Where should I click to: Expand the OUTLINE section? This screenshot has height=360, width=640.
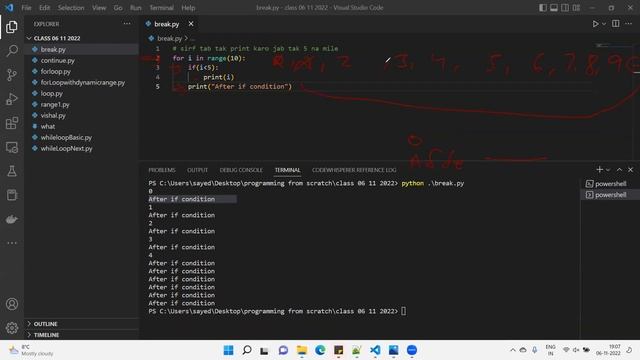pyautogui.click(x=45, y=324)
